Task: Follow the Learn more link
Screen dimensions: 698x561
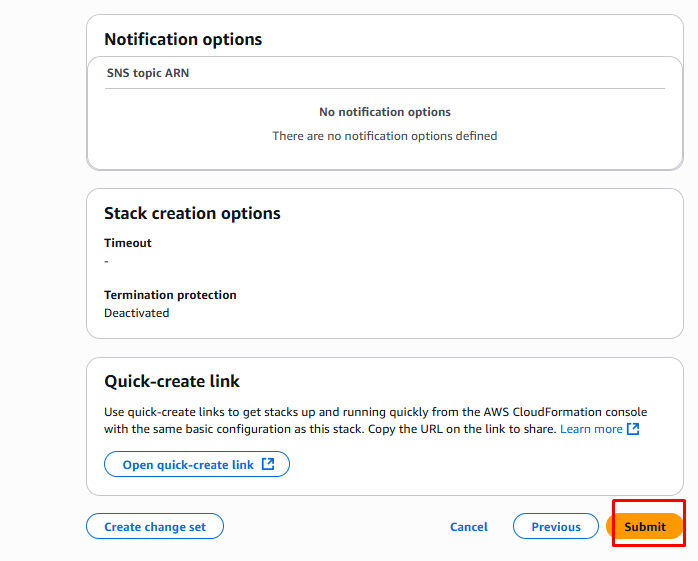Action: (591, 429)
